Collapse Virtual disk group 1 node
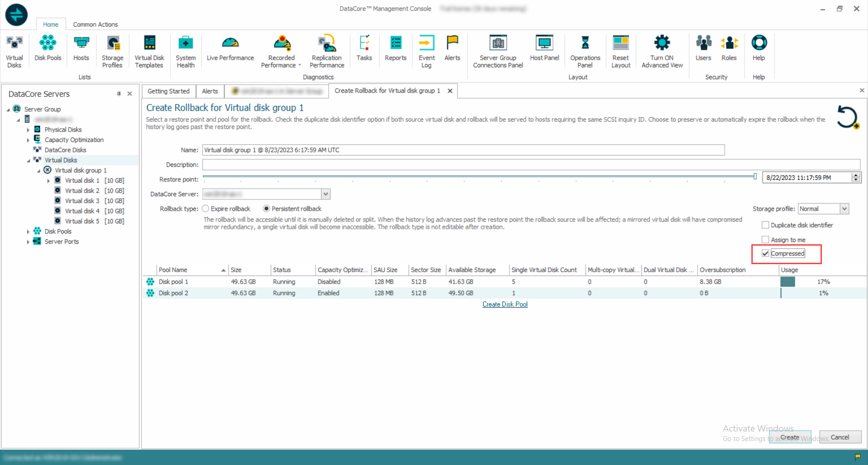 point(38,171)
